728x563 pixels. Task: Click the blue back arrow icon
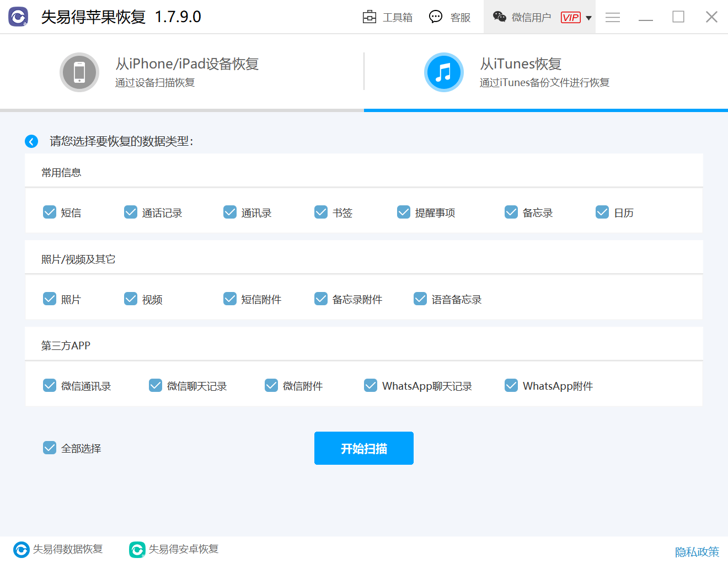tap(31, 141)
